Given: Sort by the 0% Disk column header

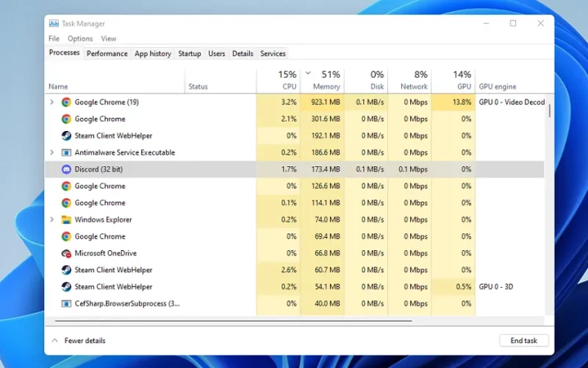Looking at the screenshot, I should point(366,80).
